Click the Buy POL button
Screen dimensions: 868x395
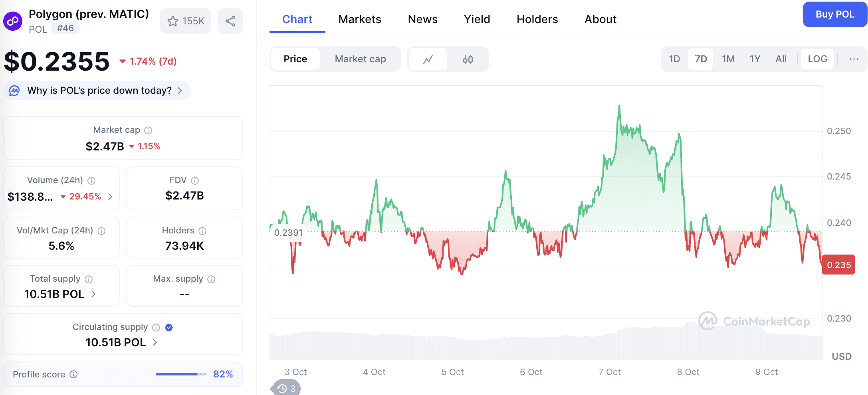tap(834, 14)
